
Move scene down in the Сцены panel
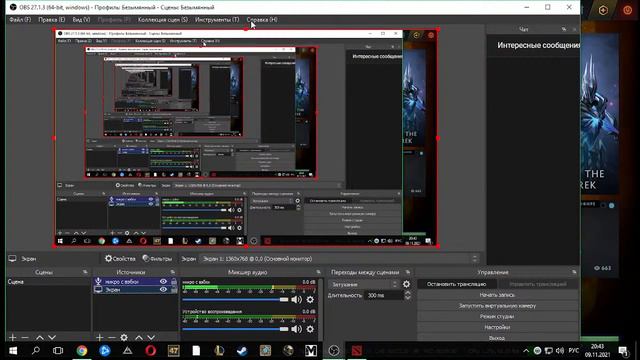(x=52, y=338)
